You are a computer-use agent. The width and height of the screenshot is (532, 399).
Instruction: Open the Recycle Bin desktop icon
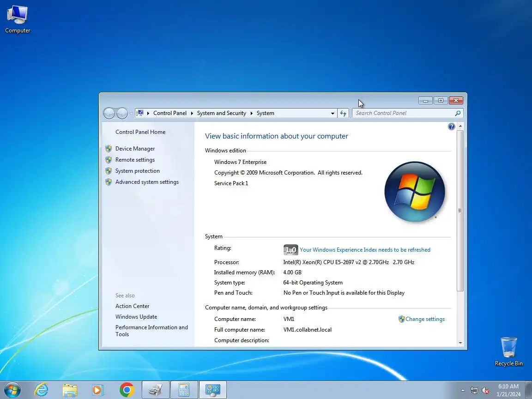[508, 351]
